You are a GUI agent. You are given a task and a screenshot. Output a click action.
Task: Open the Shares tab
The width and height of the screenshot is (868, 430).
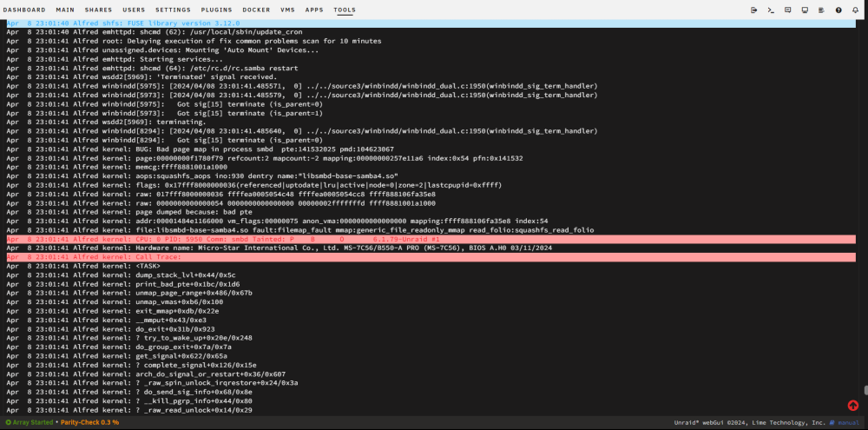pyautogui.click(x=99, y=10)
